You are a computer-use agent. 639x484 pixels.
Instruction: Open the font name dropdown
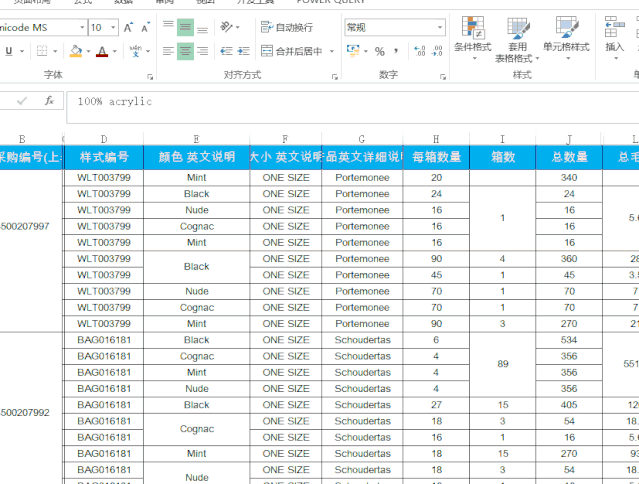click(82, 28)
